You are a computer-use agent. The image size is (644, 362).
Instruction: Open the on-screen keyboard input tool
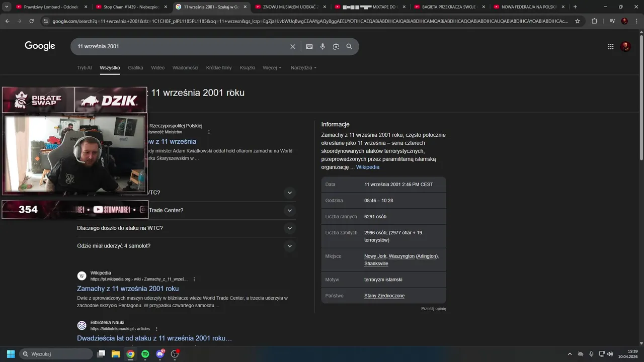click(309, 46)
